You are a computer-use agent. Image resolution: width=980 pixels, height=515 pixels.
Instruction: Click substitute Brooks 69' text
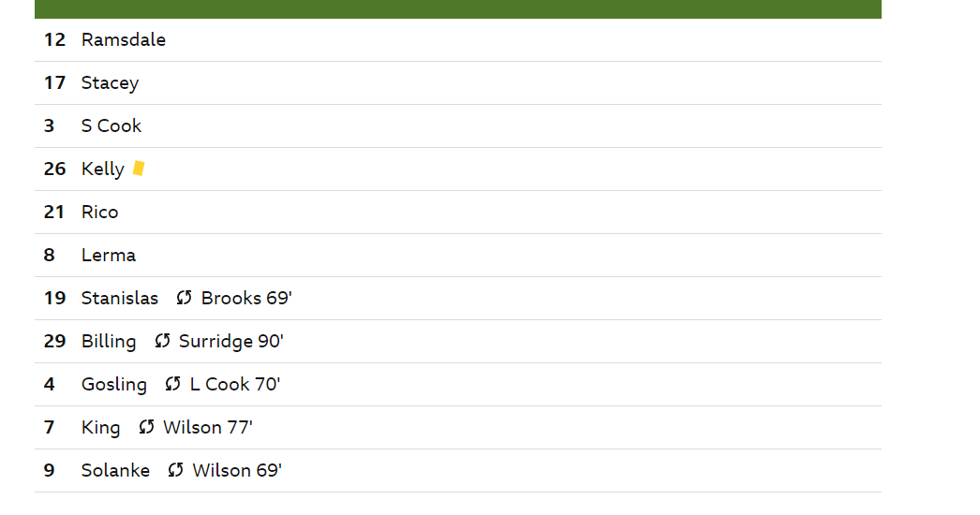246,298
